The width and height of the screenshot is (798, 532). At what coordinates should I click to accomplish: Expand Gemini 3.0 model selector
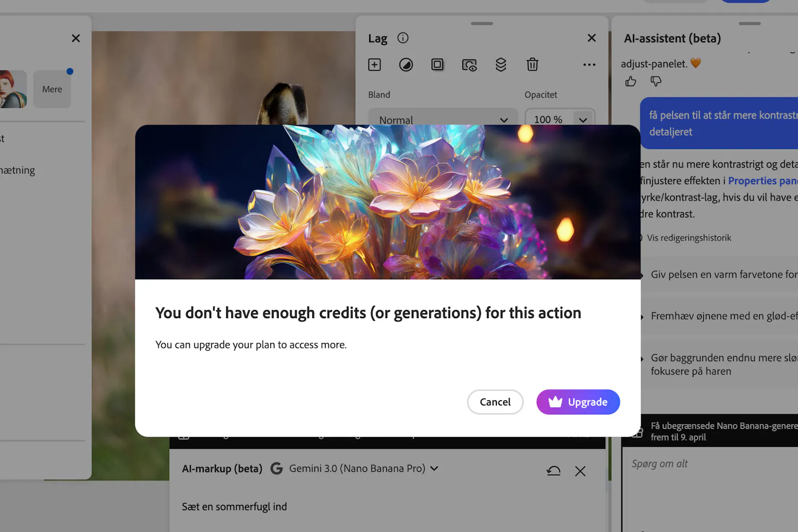pyautogui.click(x=434, y=469)
